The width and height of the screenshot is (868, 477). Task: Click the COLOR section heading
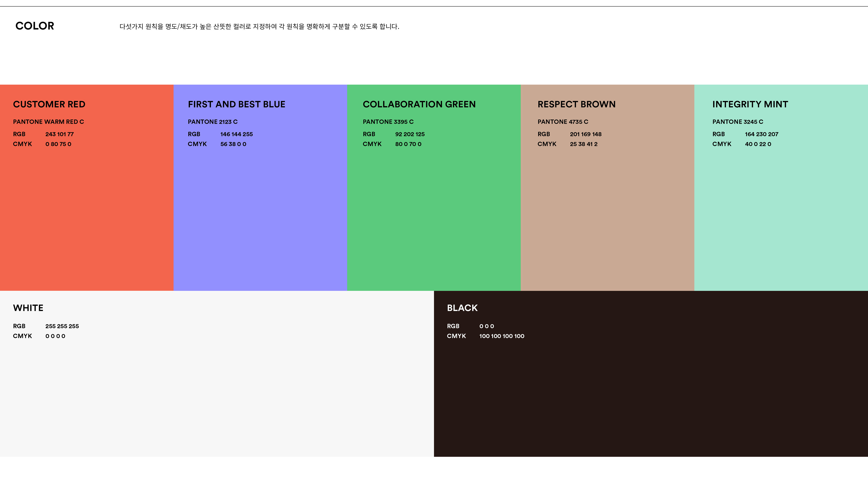35,26
